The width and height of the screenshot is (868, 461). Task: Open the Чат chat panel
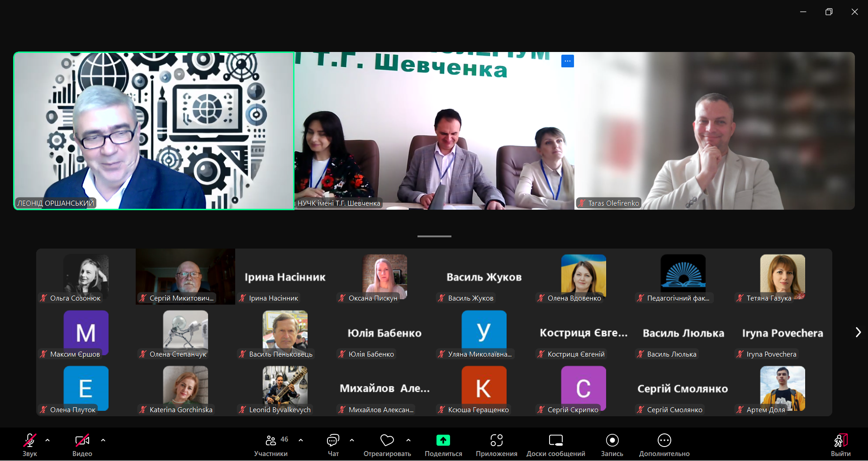tap(333, 441)
